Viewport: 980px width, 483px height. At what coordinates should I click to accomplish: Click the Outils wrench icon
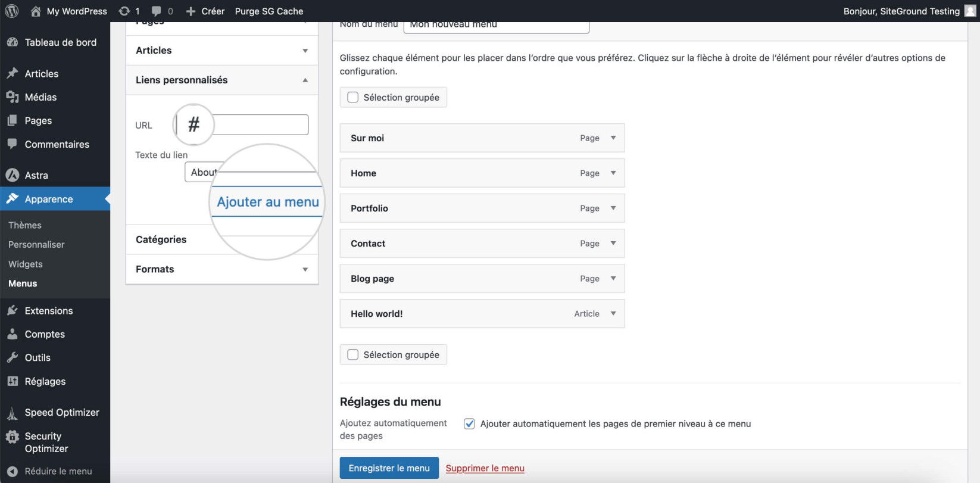(12, 357)
